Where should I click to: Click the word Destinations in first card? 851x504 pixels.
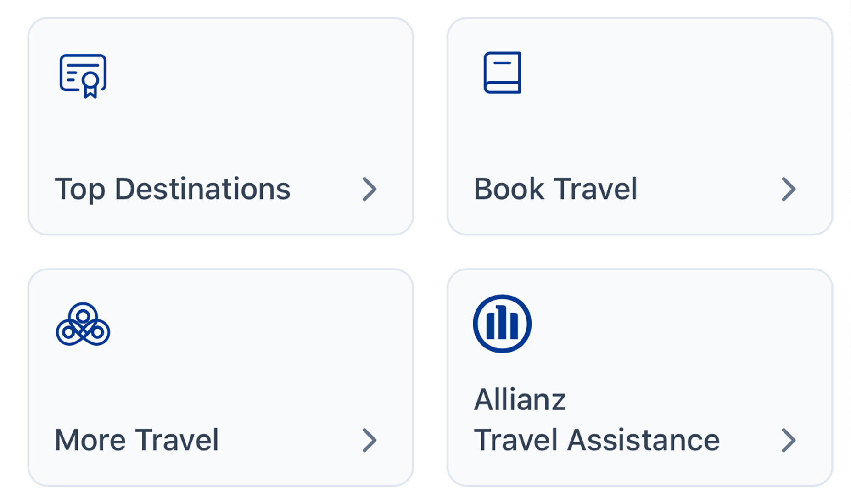[202, 189]
